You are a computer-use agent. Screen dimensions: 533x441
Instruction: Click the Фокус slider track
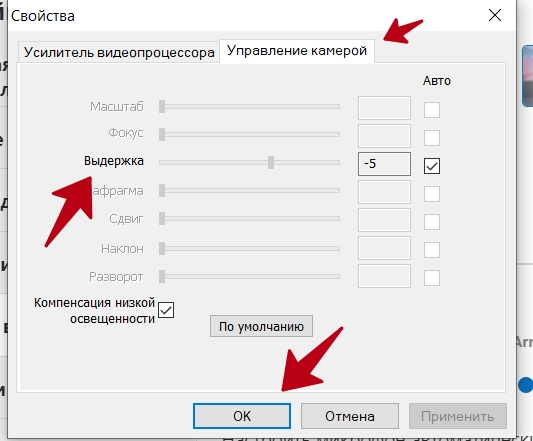[x=250, y=134]
